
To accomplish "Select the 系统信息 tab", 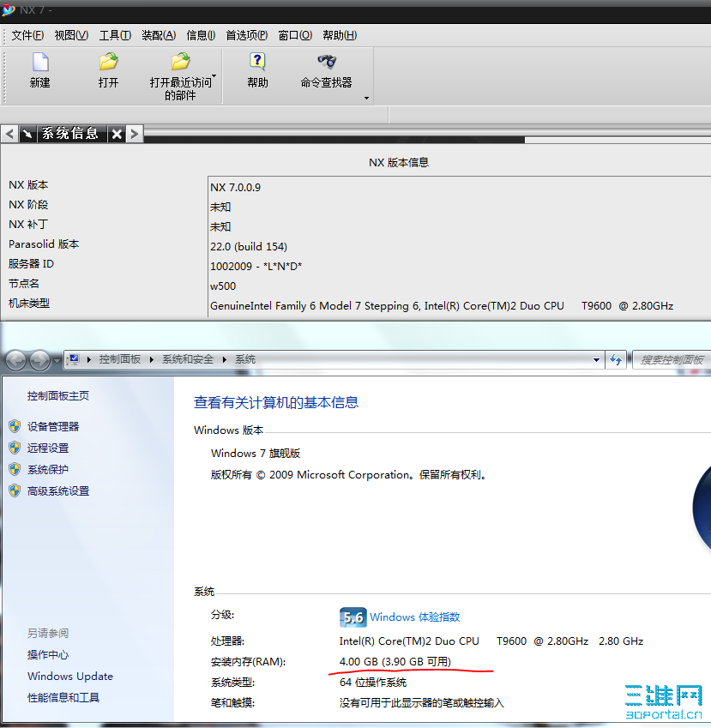I will 71,134.
